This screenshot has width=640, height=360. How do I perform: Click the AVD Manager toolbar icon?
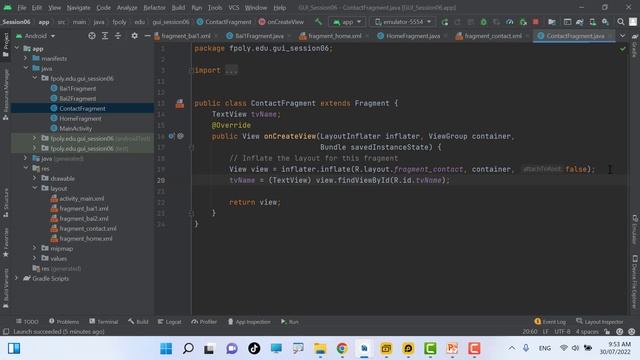pyautogui.click(x=592, y=22)
